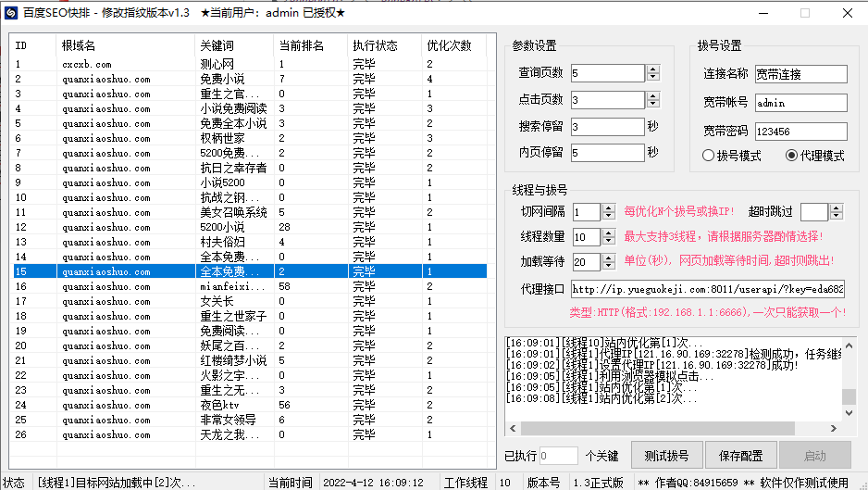Image resolution: width=868 pixels, height=490 pixels.
Task: Click the log panel vertical scrollbar thumb
Action: point(849,396)
